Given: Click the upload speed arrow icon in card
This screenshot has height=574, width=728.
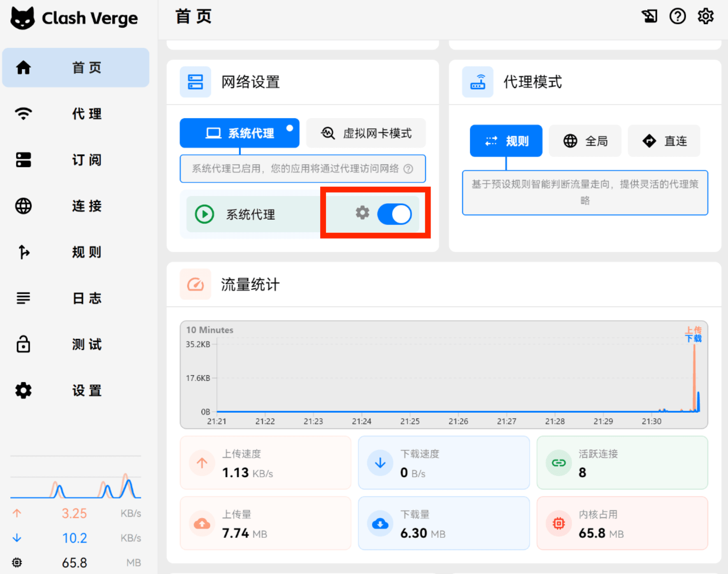Looking at the screenshot, I should pos(202,463).
